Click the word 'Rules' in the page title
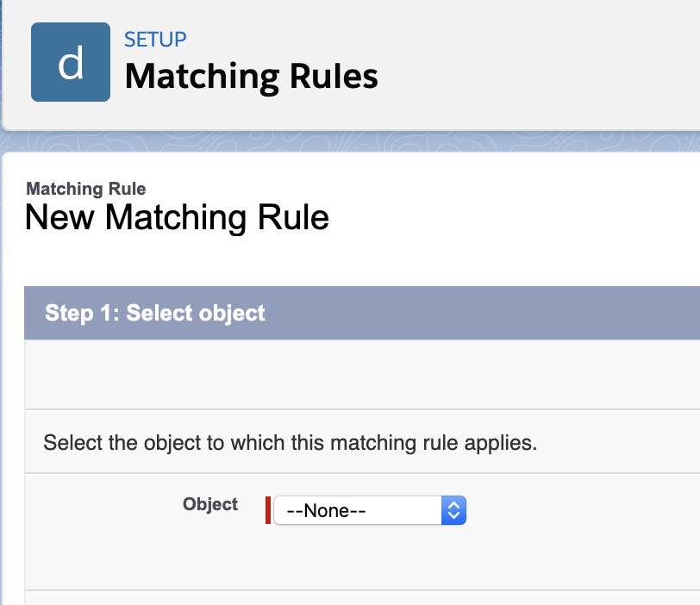This screenshot has width=700, height=605. 332,77
